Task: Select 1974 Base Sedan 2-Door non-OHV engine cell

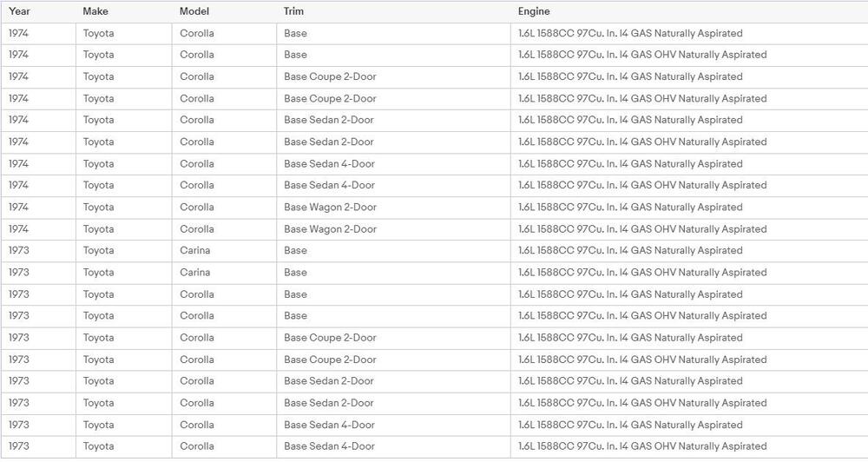Action: tap(688, 120)
